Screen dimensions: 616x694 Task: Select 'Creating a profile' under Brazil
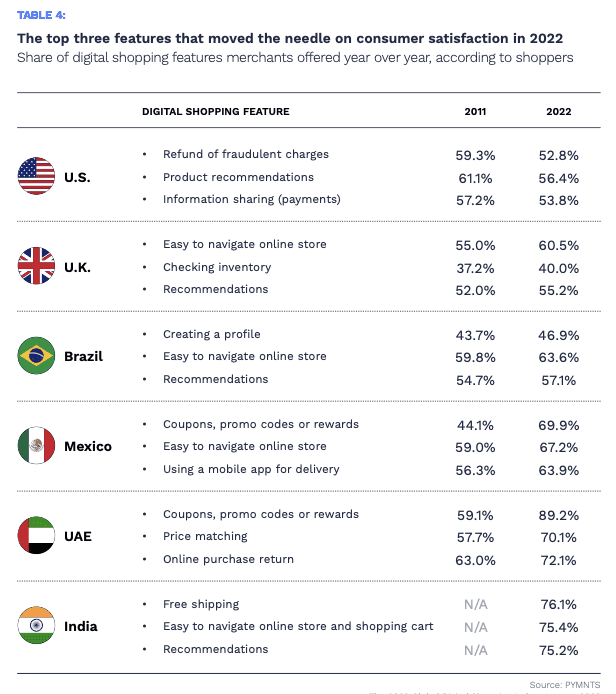(213, 334)
